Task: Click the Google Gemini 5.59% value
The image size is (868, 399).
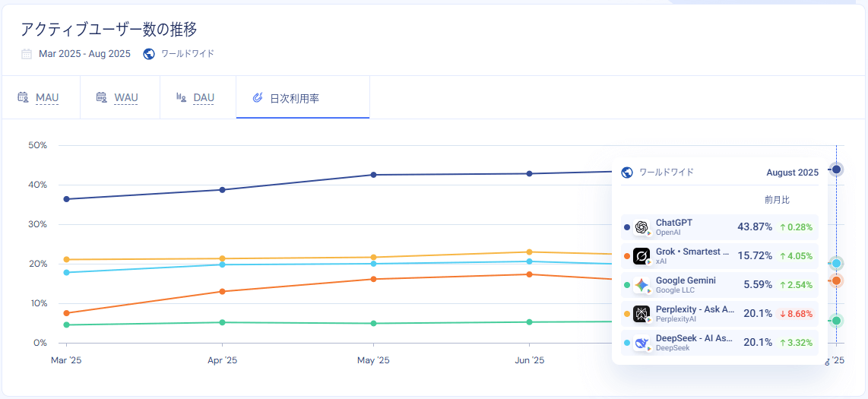Action: (758, 285)
